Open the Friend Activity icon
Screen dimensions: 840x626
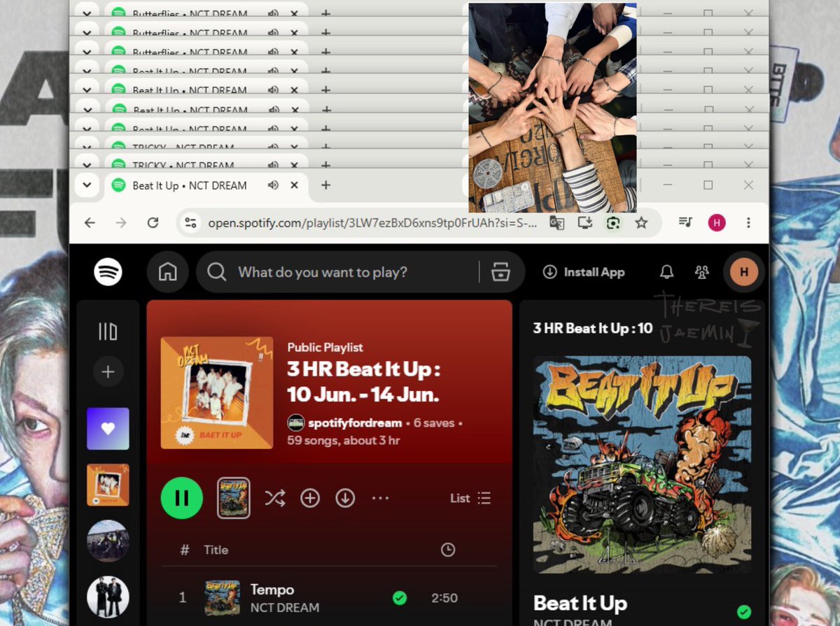tap(701, 272)
